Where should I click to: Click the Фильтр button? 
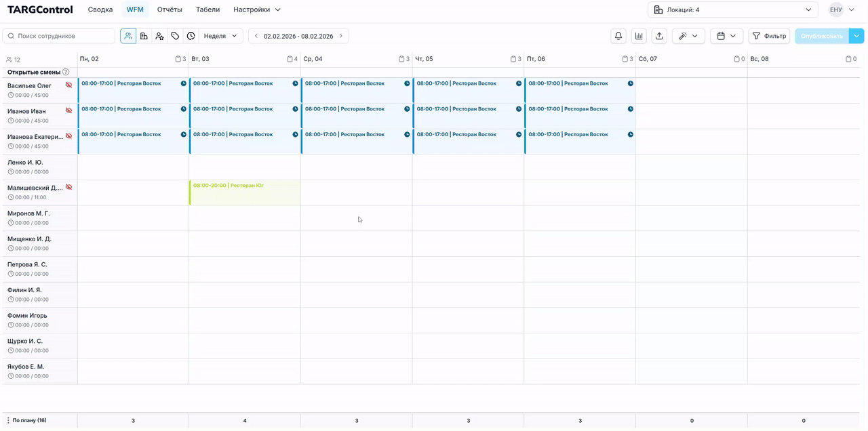pos(769,36)
